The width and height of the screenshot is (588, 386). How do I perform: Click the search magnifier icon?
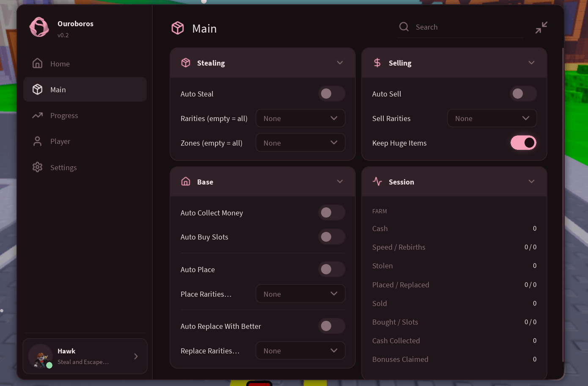coord(404,27)
